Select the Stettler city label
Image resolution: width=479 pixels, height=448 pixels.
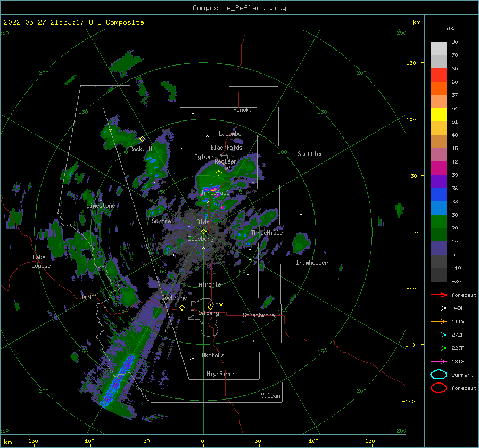(310, 154)
